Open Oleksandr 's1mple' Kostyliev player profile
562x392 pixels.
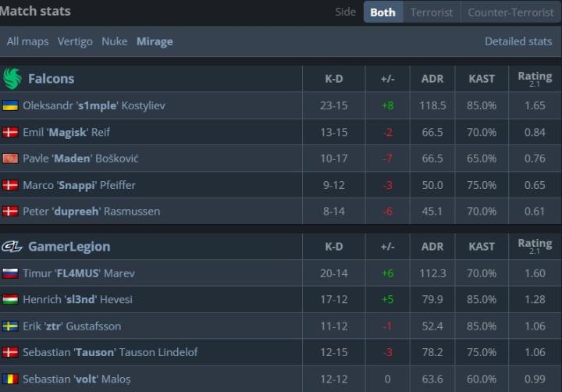[94, 105]
